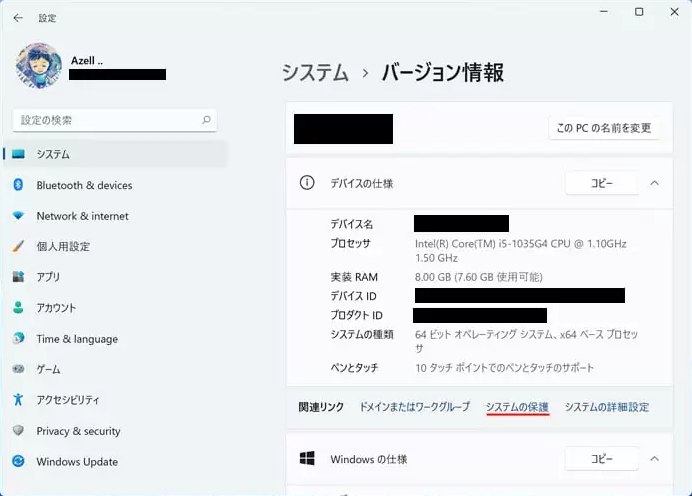The height and width of the screenshot is (496, 692).
Task: Click the Network wifi icon
Action: 18,216
